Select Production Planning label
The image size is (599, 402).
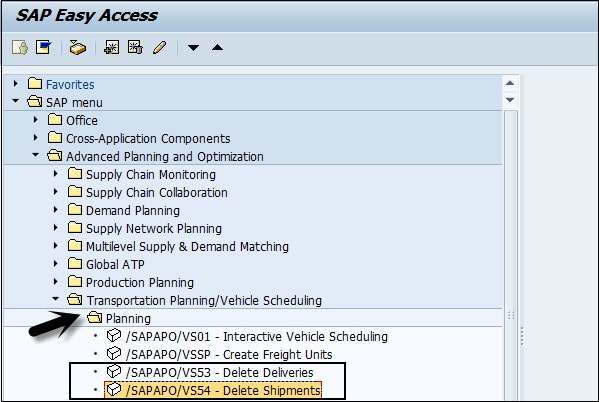pos(140,282)
